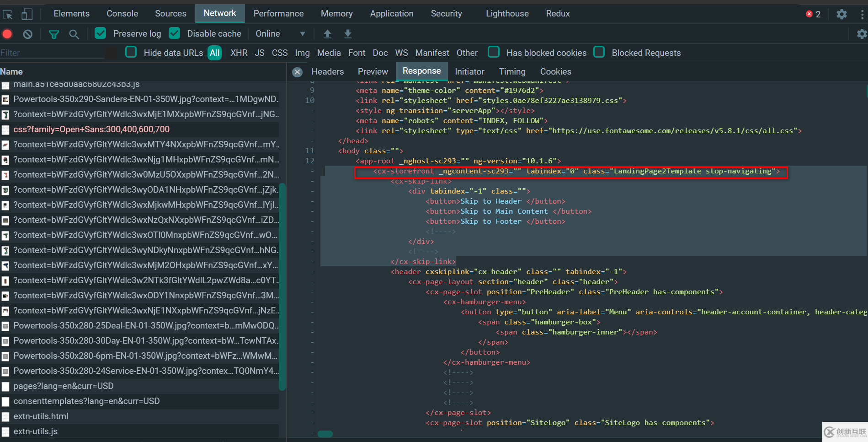Image resolution: width=868 pixels, height=442 pixels.
Task: Click the Powertools-350x290-Sanders image icon
Action: (x=5, y=100)
